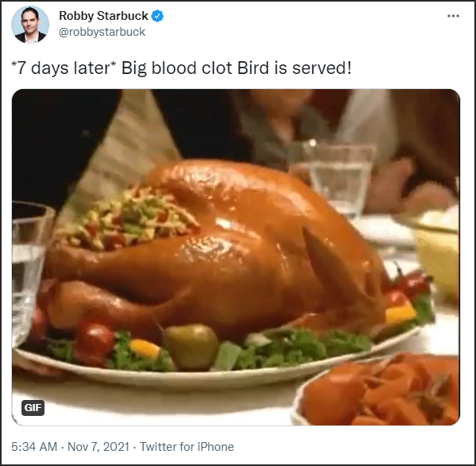Click the GIF badge on the media
476x466 pixels.
(x=33, y=408)
